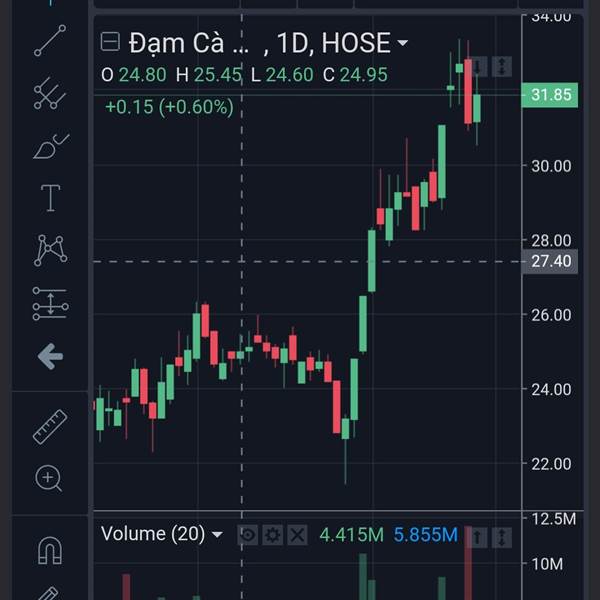Maximize the Volume pane

point(502,537)
